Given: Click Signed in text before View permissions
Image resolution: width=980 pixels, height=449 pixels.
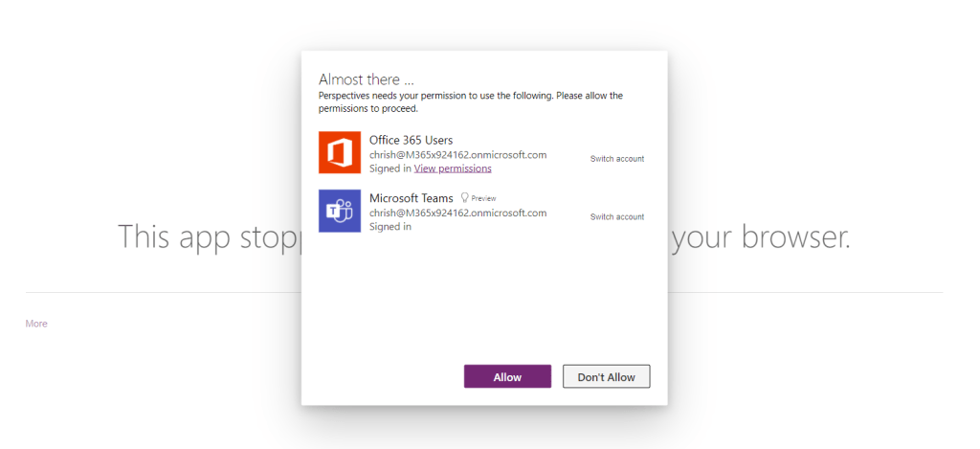Looking at the screenshot, I should 390,168.
